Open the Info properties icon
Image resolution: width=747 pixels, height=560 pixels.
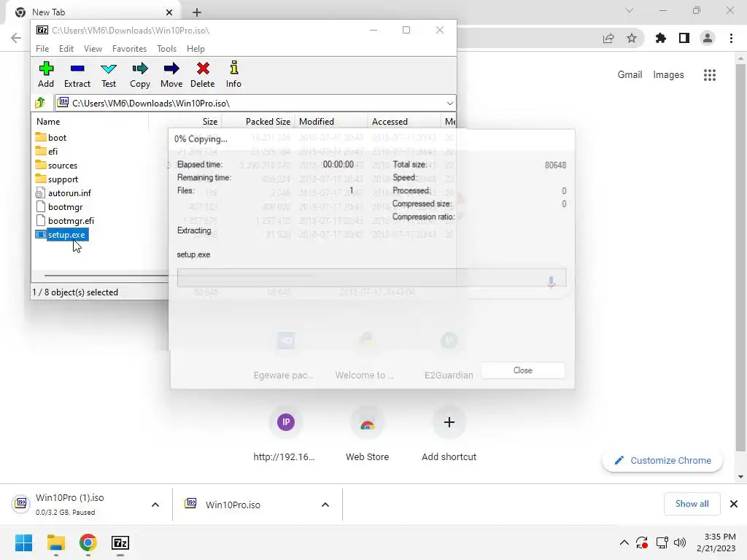coord(233,75)
